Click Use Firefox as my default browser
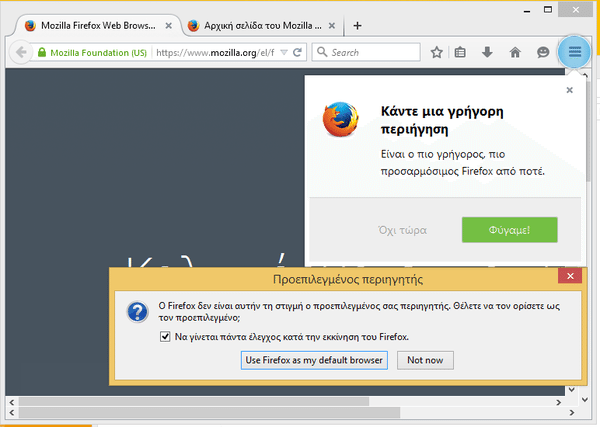This screenshot has width=600, height=427. click(x=314, y=360)
